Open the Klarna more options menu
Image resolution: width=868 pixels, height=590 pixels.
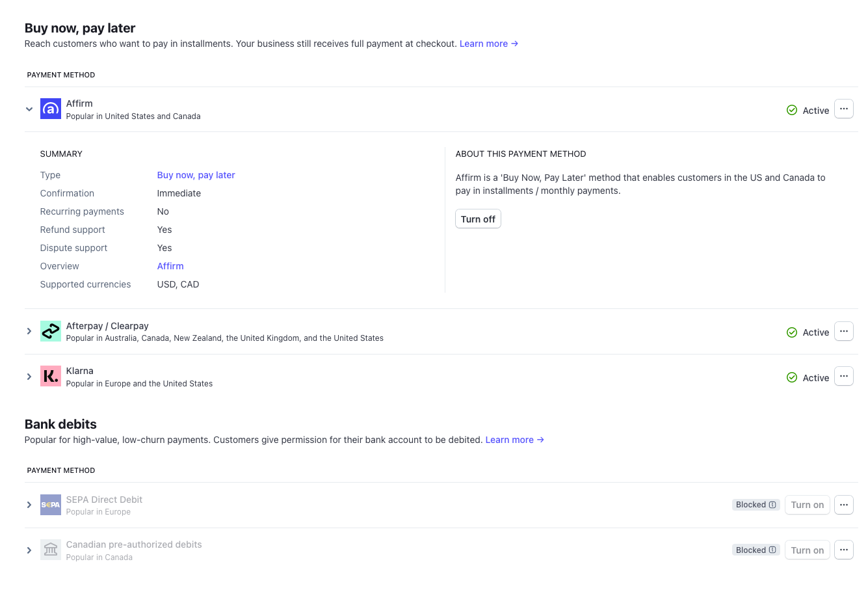click(843, 377)
